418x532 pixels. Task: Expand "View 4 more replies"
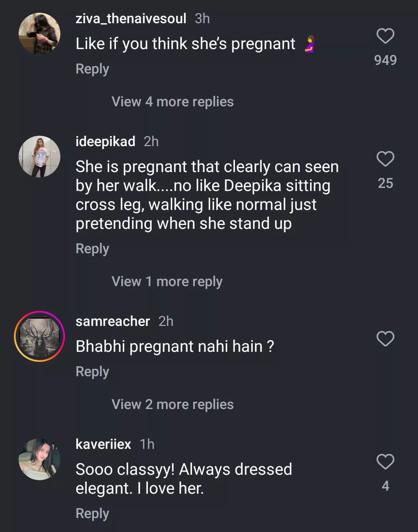173,102
